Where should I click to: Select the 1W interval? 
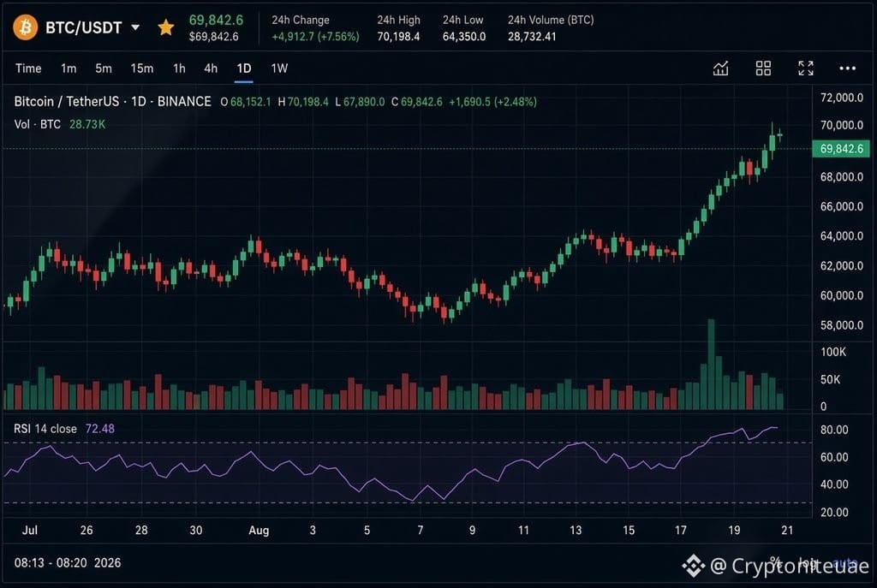(279, 68)
